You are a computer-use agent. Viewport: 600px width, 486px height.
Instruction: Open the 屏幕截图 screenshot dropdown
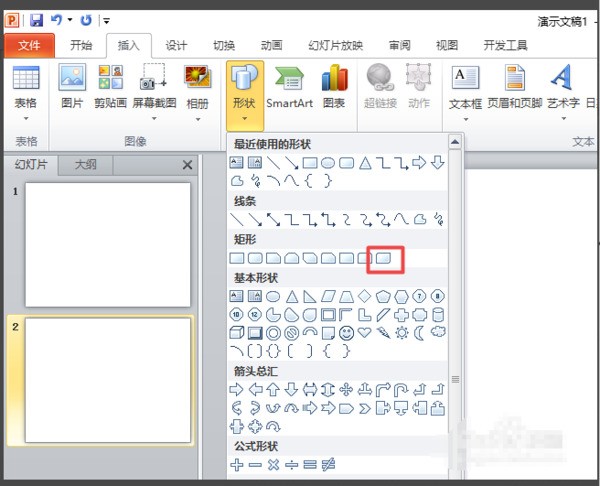point(154,93)
